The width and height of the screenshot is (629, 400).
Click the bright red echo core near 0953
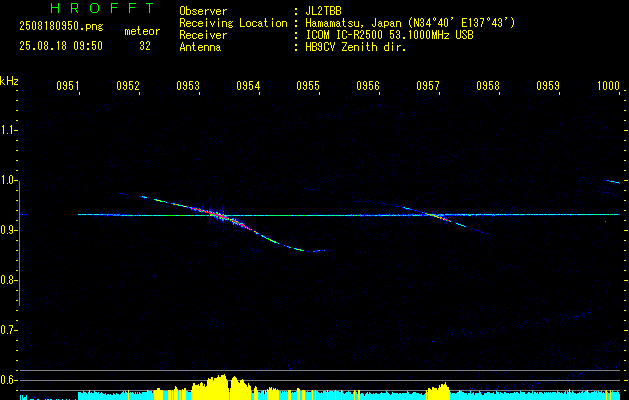pos(219,216)
